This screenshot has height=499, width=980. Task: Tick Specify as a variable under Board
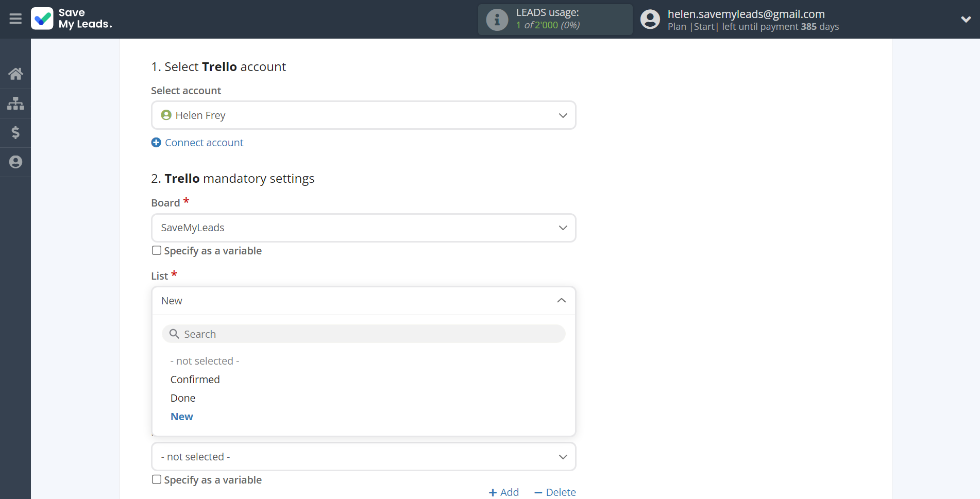[157, 251]
